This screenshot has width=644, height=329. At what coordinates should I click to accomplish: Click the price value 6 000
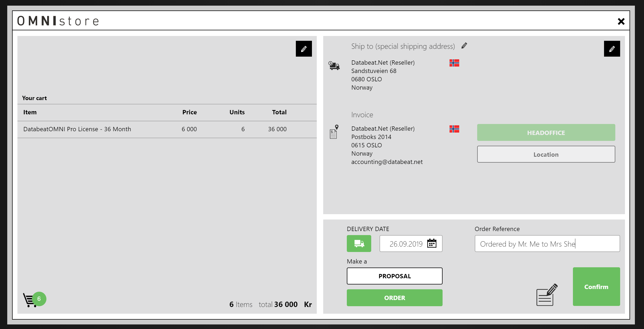tap(189, 129)
